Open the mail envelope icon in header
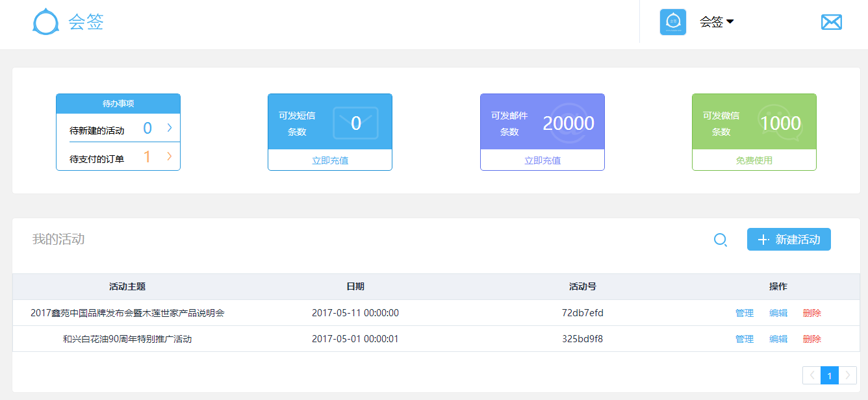 pyautogui.click(x=831, y=22)
